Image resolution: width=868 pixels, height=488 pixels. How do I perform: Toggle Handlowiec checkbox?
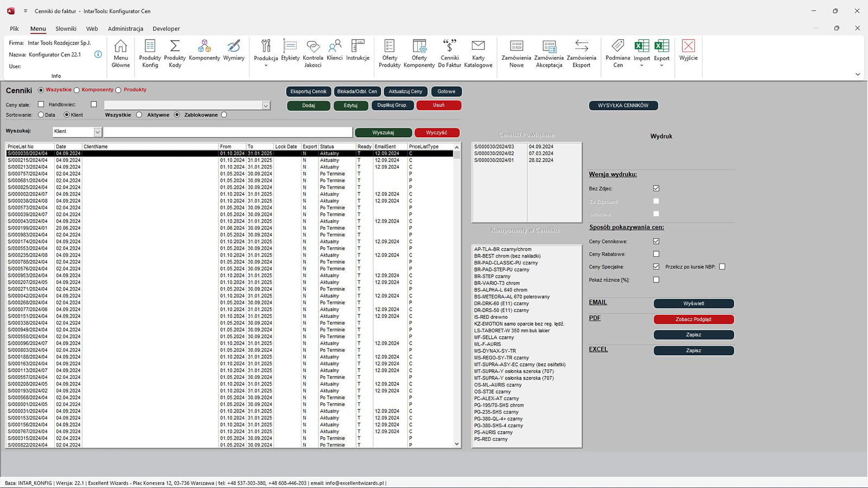click(94, 104)
